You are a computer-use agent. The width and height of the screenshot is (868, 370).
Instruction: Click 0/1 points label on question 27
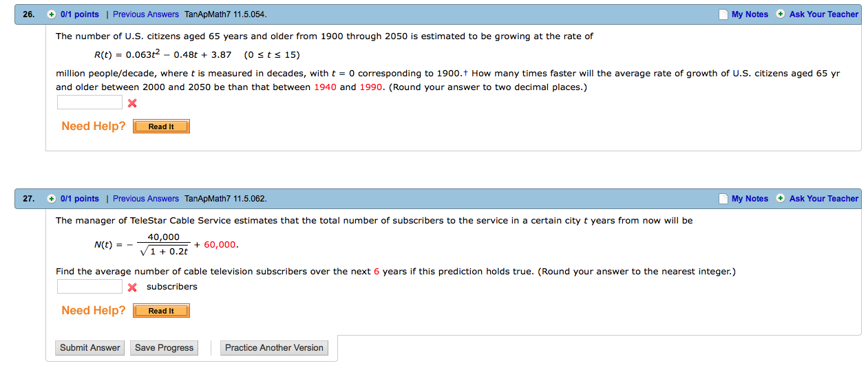click(x=80, y=199)
